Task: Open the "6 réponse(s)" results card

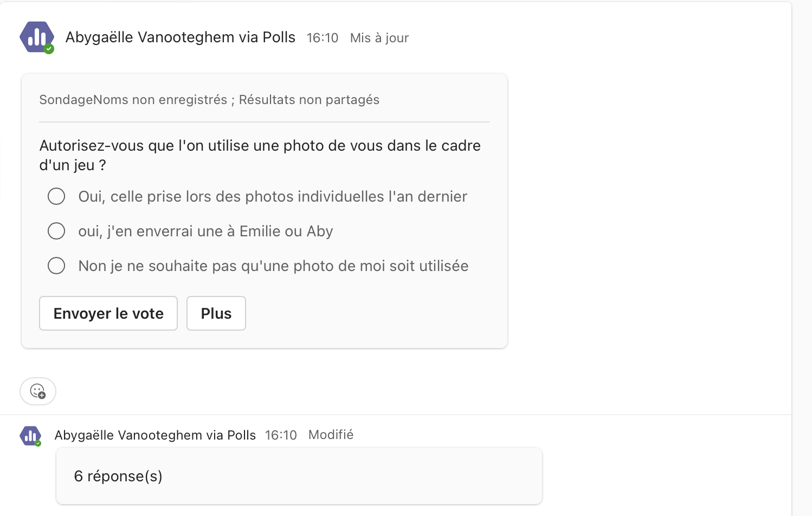Action: point(299,476)
